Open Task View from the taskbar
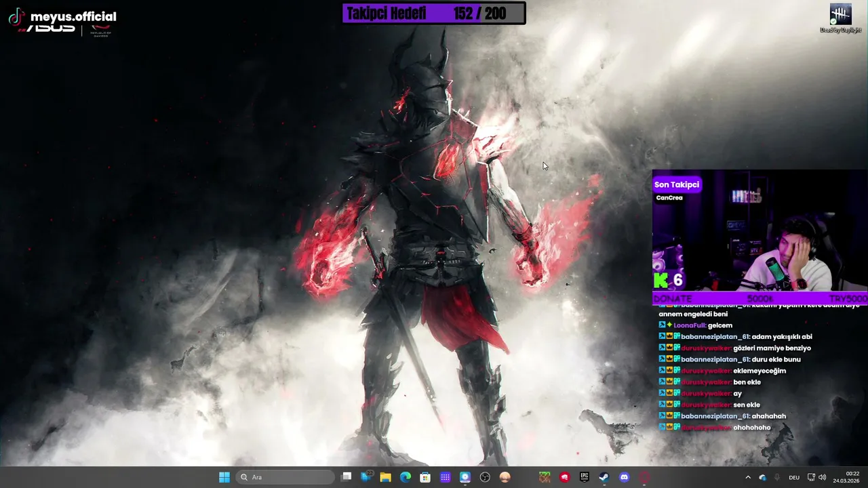This screenshot has width=868, height=488. [x=347, y=477]
